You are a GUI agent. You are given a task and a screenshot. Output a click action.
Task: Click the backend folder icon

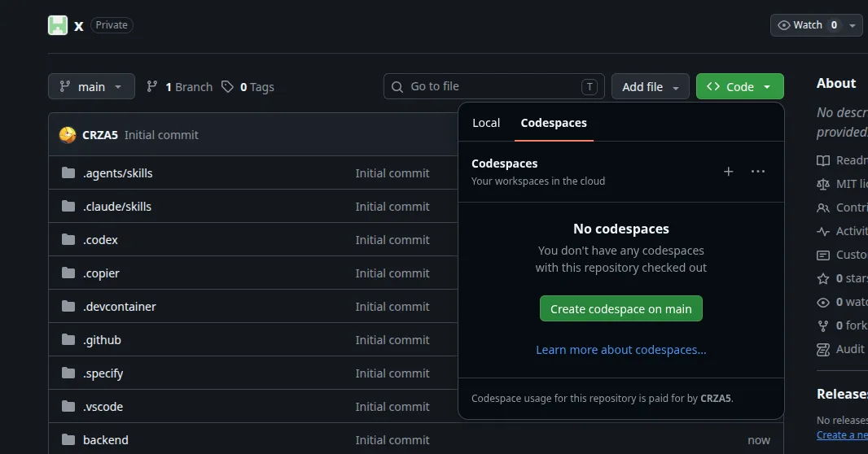[68, 439]
